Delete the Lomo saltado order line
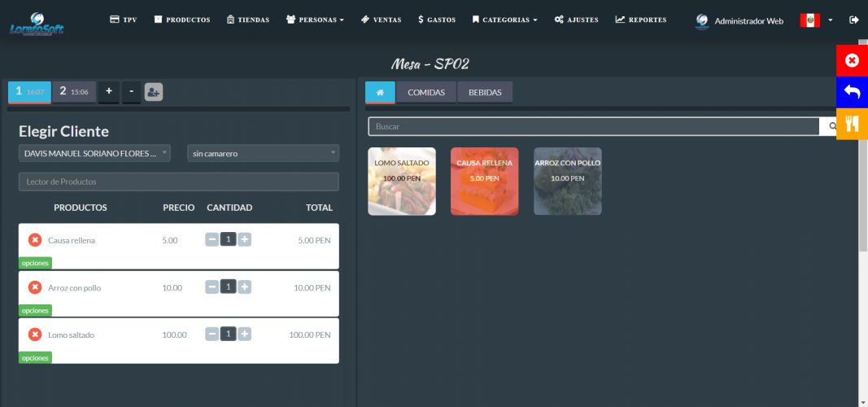This screenshot has height=407, width=868. pos(35,335)
